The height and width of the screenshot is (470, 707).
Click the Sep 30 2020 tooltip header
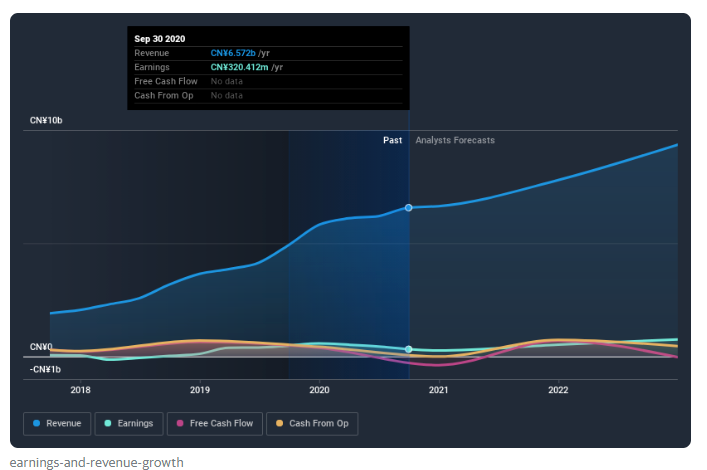(x=160, y=39)
